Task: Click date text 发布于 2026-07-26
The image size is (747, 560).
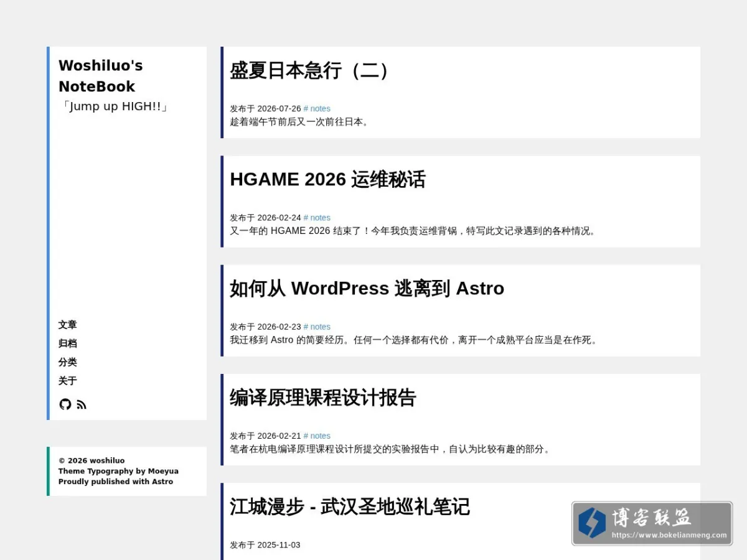Action: click(265, 109)
